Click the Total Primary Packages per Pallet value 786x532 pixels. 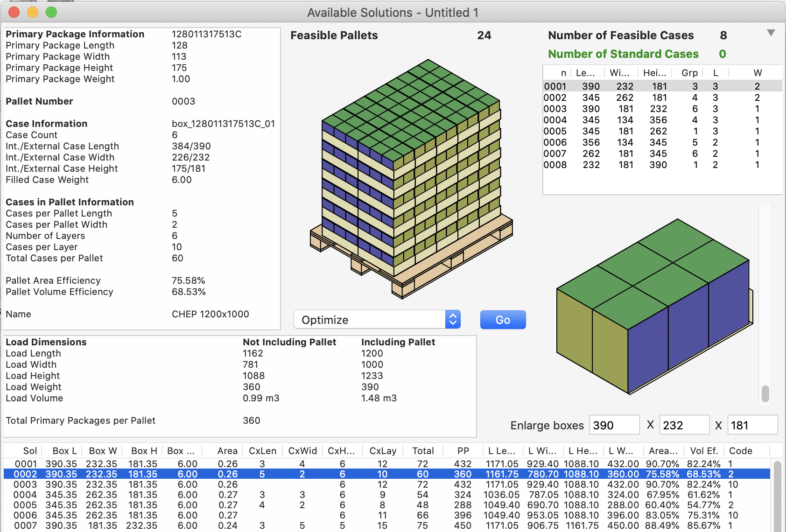click(x=251, y=420)
